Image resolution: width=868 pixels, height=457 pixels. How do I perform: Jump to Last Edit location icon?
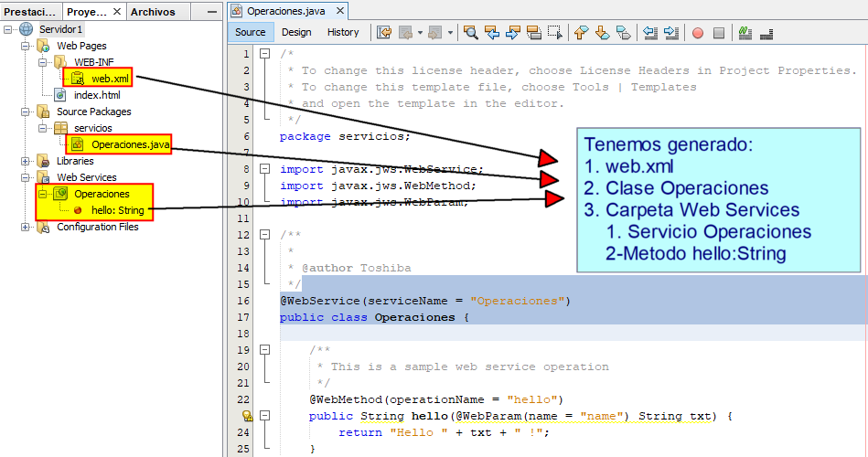[x=384, y=33]
